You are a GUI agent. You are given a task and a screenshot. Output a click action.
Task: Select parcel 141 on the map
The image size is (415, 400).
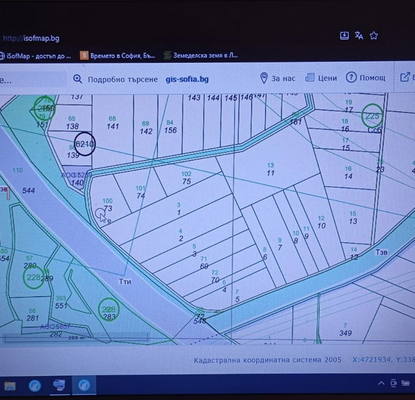click(x=113, y=126)
